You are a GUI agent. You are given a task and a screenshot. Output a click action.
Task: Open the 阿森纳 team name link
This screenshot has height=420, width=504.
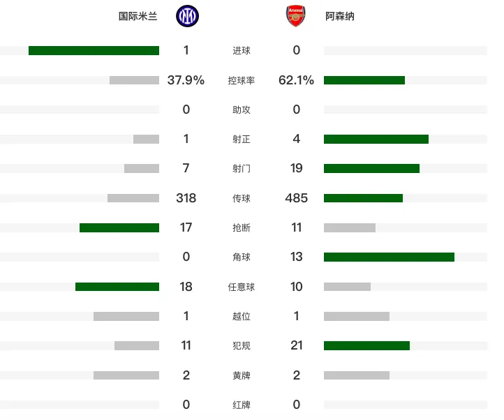340,16
